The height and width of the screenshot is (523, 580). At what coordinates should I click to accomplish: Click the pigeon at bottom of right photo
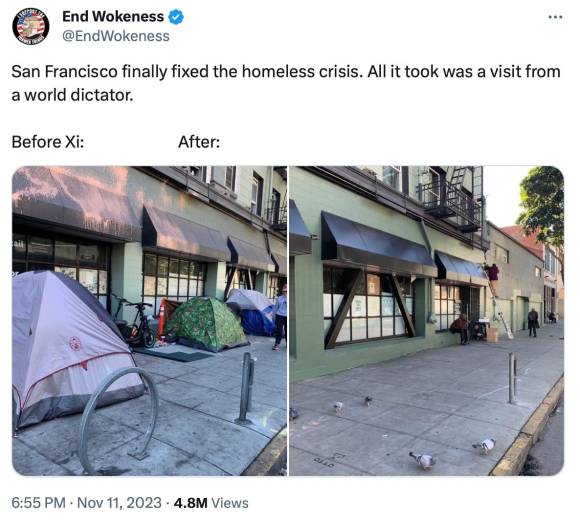[422, 460]
